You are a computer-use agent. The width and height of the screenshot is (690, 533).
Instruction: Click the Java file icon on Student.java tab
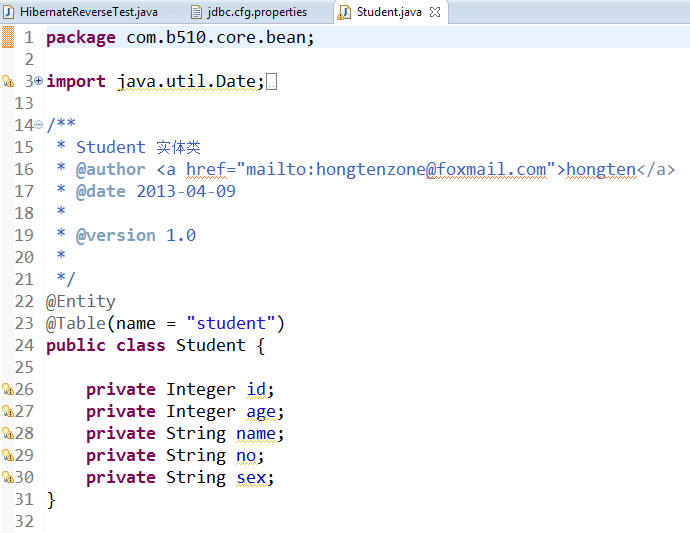[x=344, y=12]
